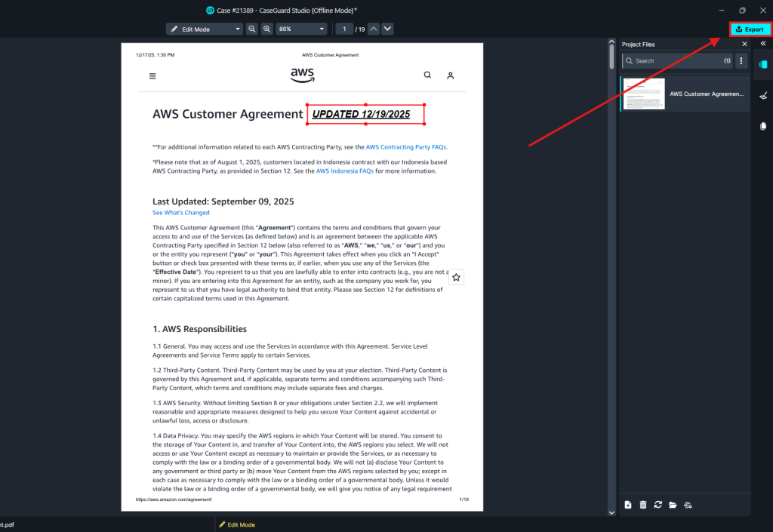Collapse the right sidebar with double chevron

click(762, 45)
